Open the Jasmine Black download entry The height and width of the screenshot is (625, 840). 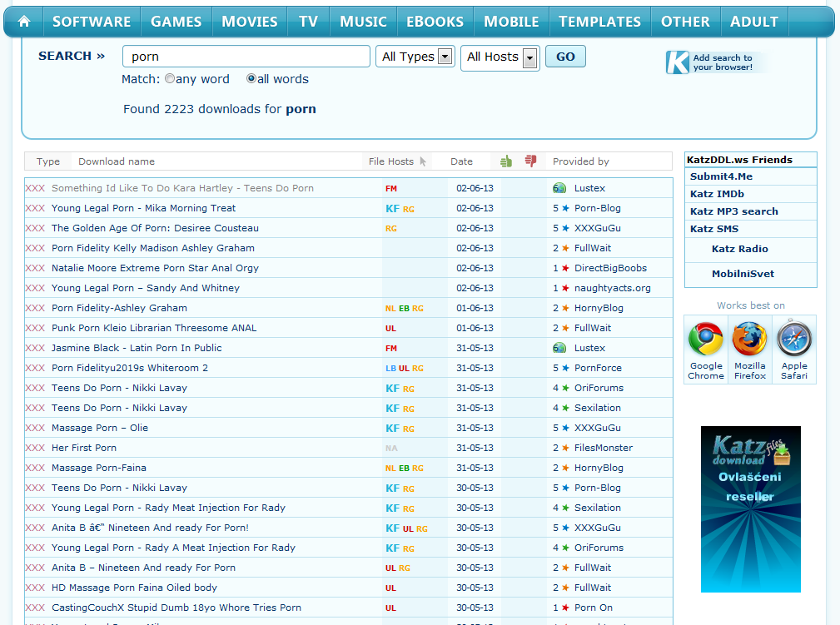coord(137,348)
